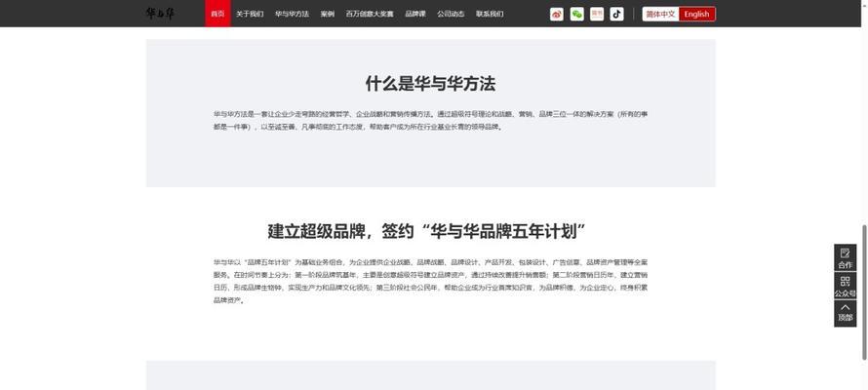The height and width of the screenshot is (390, 868).
Task: Click the 合作 cooperation side icon
Action: tap(845, 257)
